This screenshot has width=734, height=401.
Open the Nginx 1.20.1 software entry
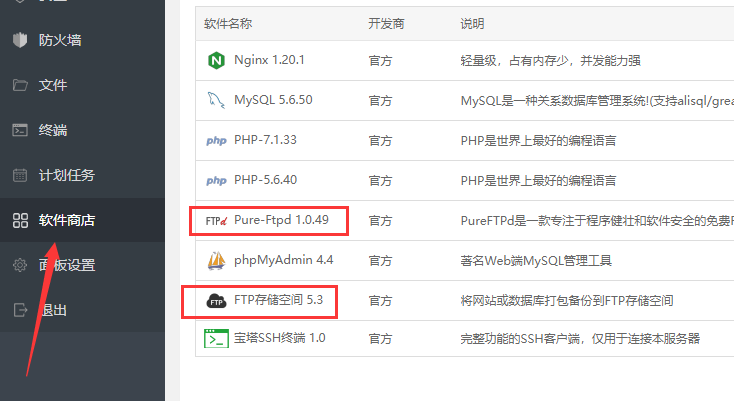[x=269, y=60]
